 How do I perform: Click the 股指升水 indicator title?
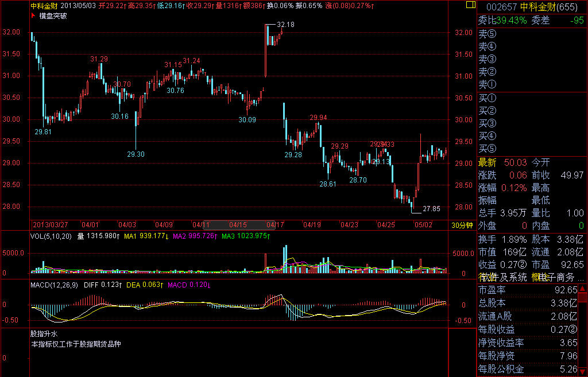(x=44, y=333)
